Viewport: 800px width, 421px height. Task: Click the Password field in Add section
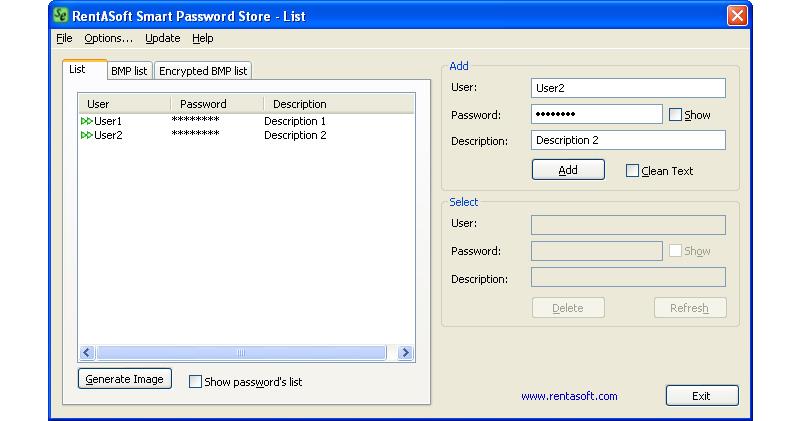pyautogui.click(x=596, y=114)
